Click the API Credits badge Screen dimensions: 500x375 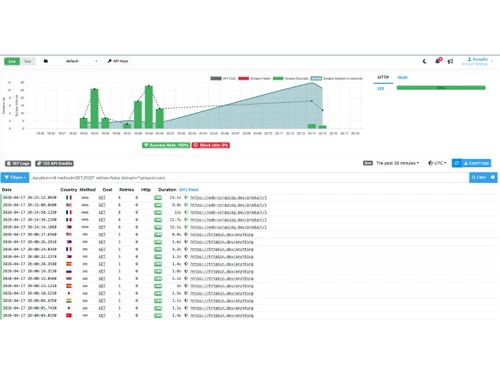pyautogui.click(x=54, y=163)
